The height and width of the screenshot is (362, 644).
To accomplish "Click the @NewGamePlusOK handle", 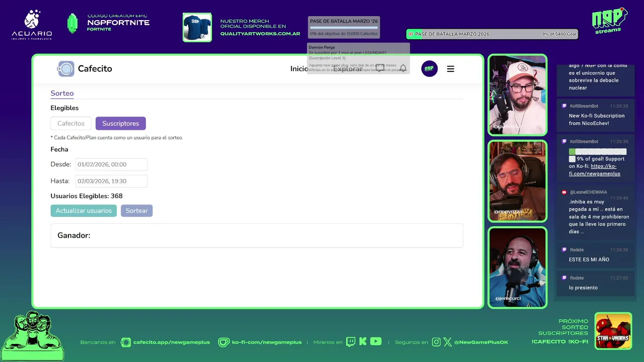I will [x=481, y=342].
